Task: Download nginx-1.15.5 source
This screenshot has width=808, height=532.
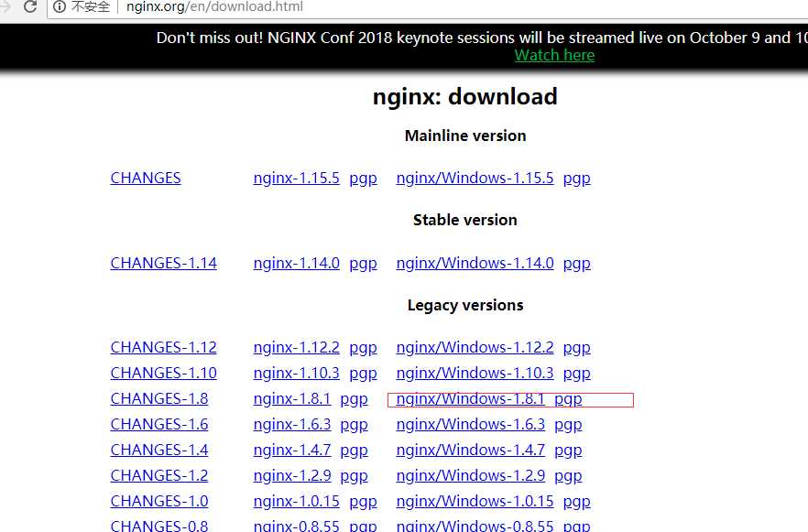Action: tap(296, 179)
